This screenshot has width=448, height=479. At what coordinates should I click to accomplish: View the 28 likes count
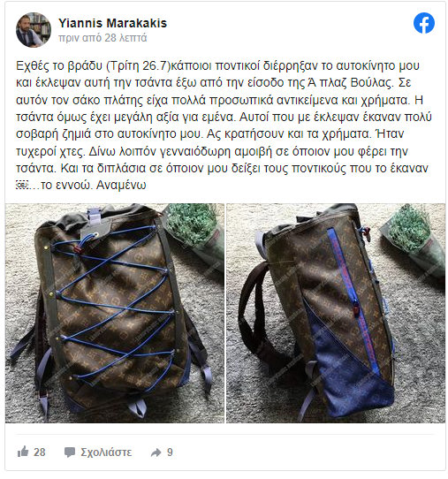pos(40,452)
